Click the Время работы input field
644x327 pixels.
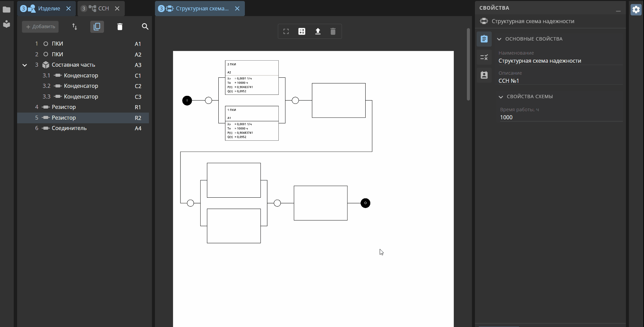561,117
